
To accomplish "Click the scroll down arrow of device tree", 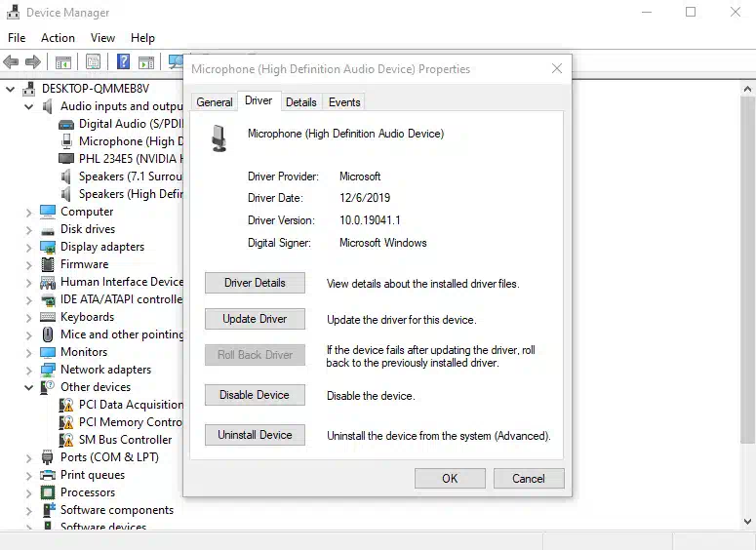I will 747,522.
